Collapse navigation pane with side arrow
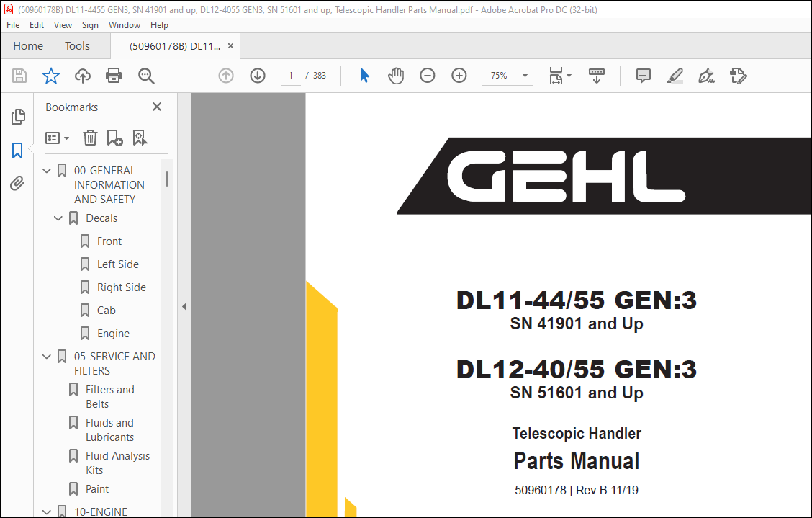 click(184, 307)
